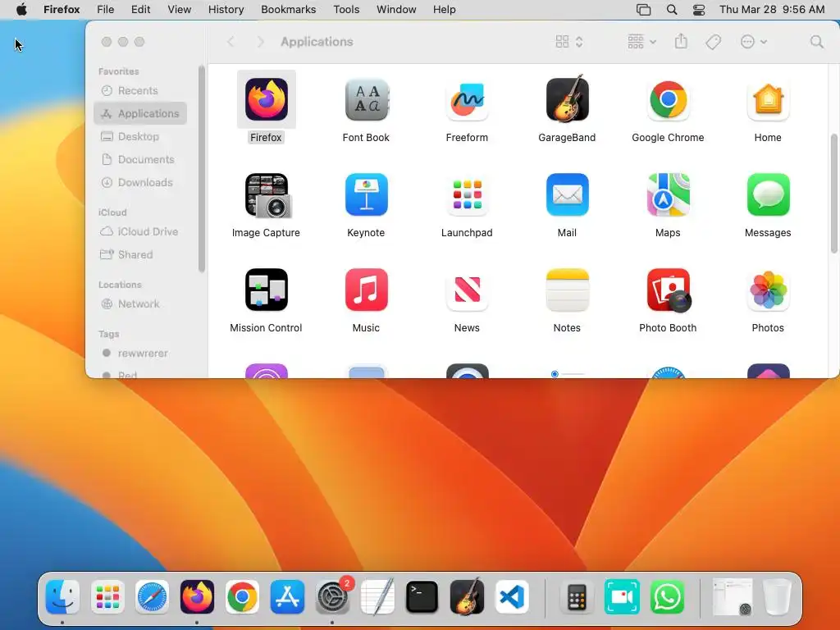This screenshot has width=840, height=630.
Task: Select Launchpad in the Applications folder
Action: pyautogui.click(x=467, y=194)
